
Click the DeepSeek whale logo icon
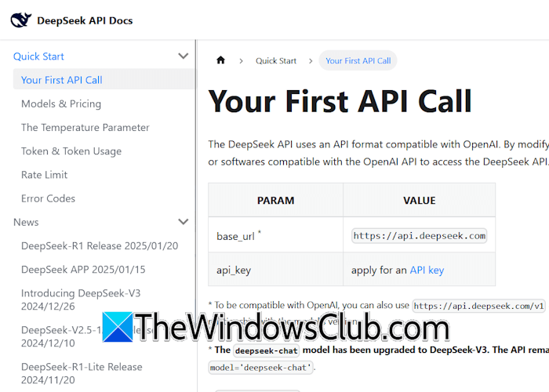[21, 20]
